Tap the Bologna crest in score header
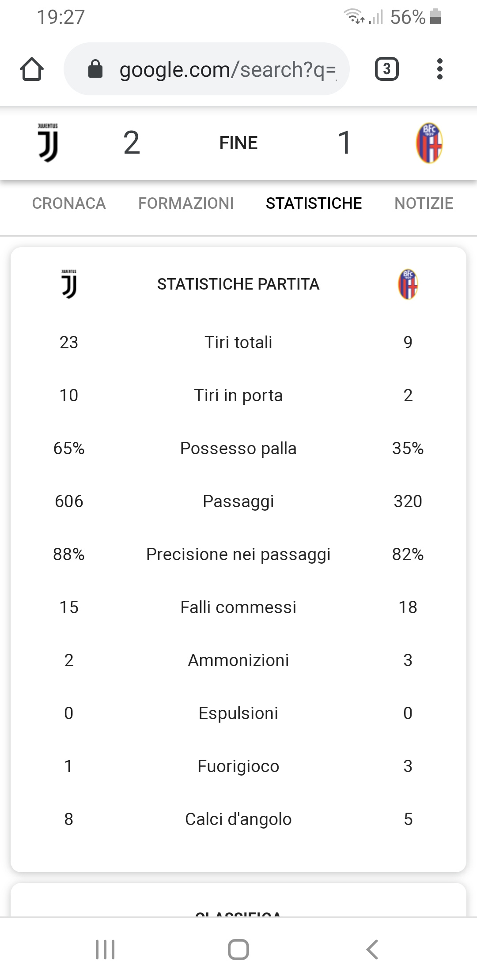Image resolution: width=477 pixels, height=980 pixels. 429,143
